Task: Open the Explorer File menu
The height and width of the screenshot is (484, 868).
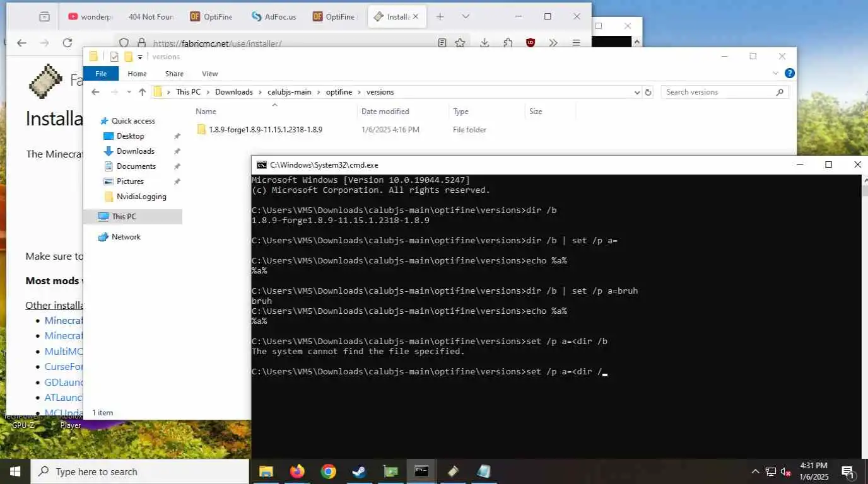Action: (101, 74)
